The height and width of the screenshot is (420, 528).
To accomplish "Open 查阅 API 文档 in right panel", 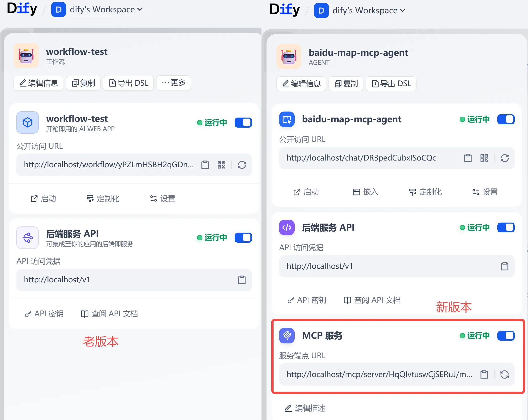I will click(372, 300).
